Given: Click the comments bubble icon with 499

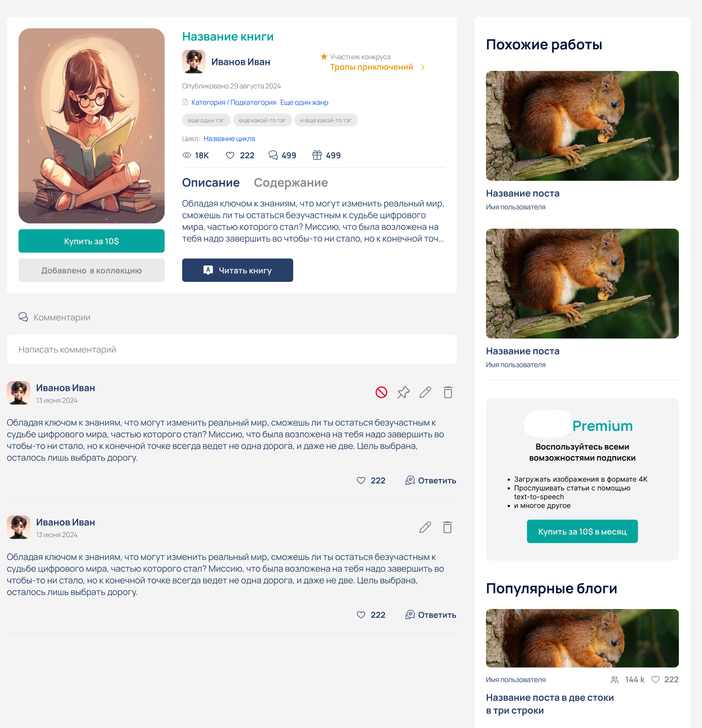Looking at the screenshot, I should pos(273,155).
